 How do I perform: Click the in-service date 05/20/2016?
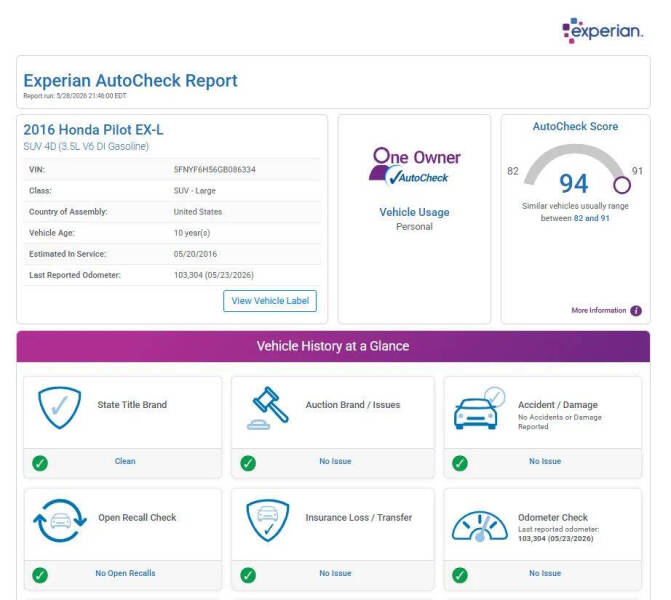pyautogui.click(x=195, y=254)
